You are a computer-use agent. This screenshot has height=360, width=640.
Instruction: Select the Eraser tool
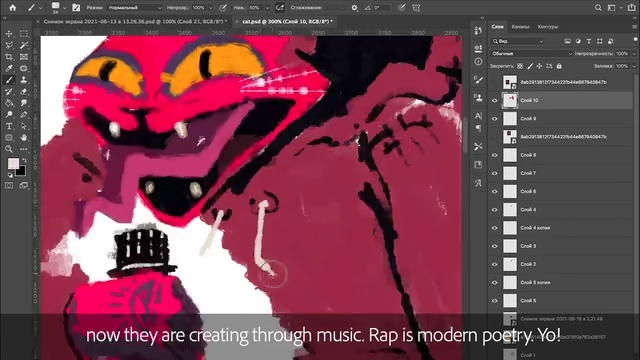(24, 91)
